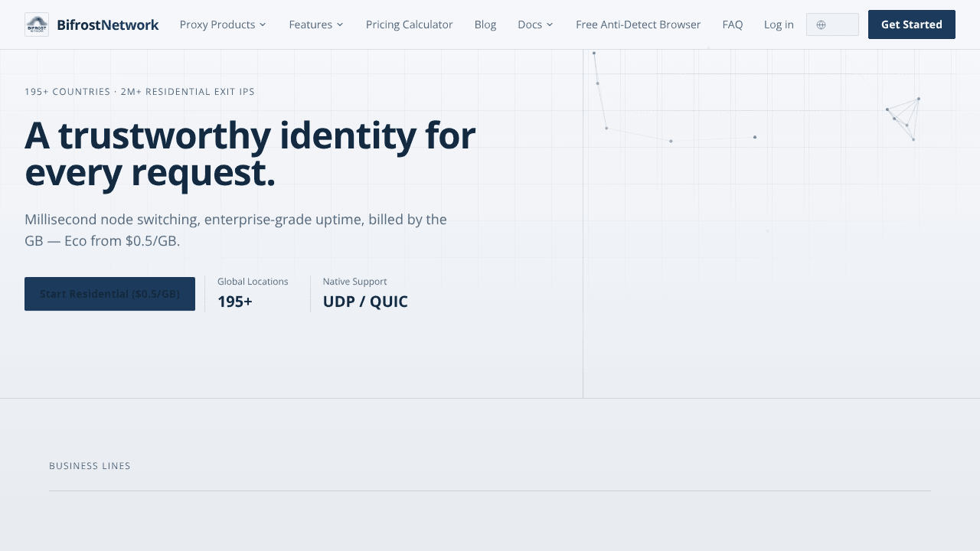The image size is (980, 551).
Task: Open the FAQ page
Action: coord(733,24)
